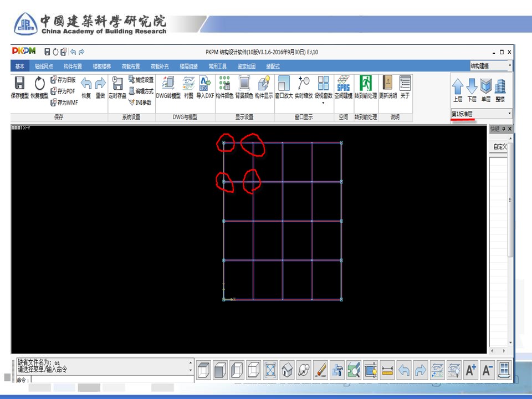Open the 构件颜色 component color settings

[x=224, y=84]
